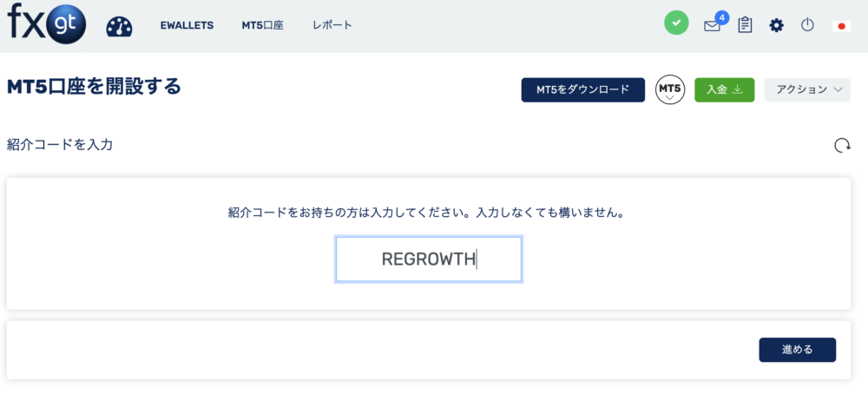Open the clipboard document icon
868x394 pixels.
(x=745, y=25)
